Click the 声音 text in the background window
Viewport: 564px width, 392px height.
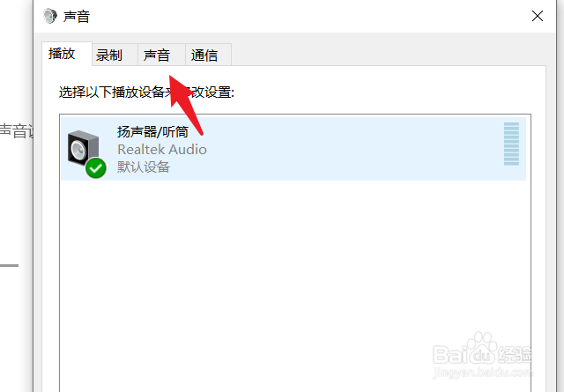pyautogui.click(x=16, y=131)
